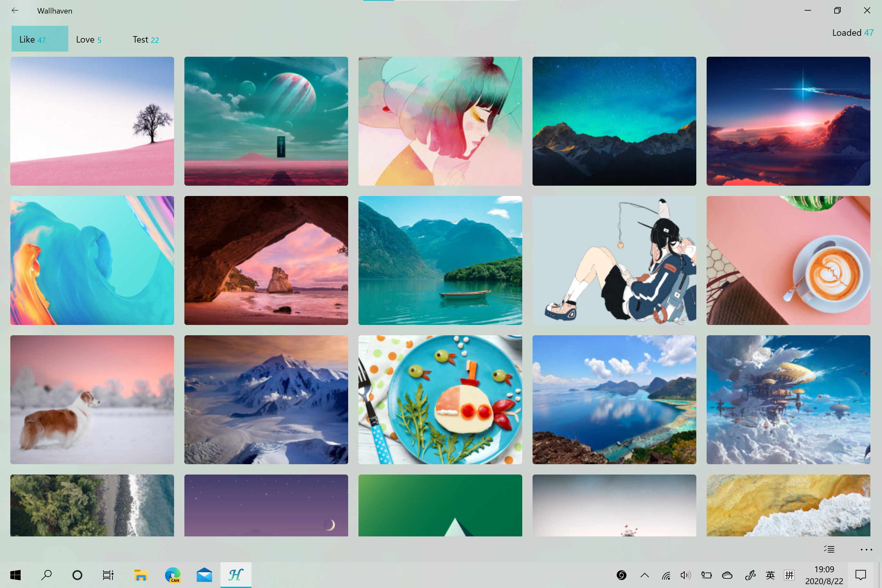
Task: Open the aurora over mountains wallpaper
Action: click(x=614, y=121)
